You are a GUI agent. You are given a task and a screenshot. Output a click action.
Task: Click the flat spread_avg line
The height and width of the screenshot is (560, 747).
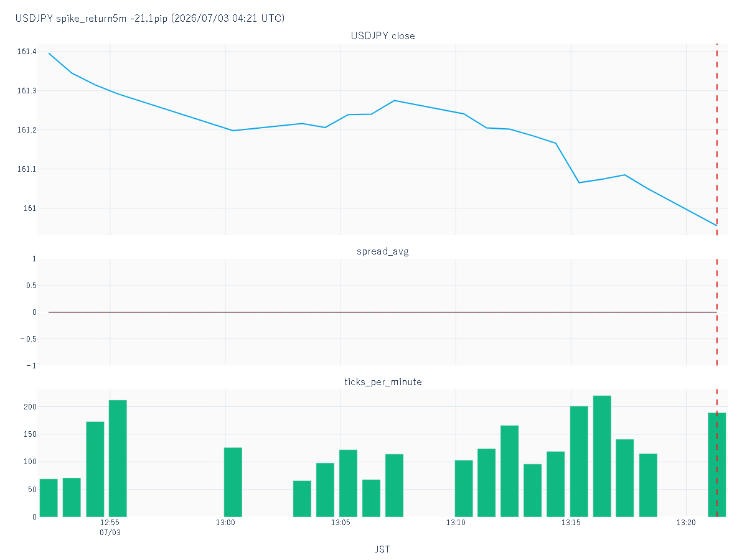[x=383, y=312]
